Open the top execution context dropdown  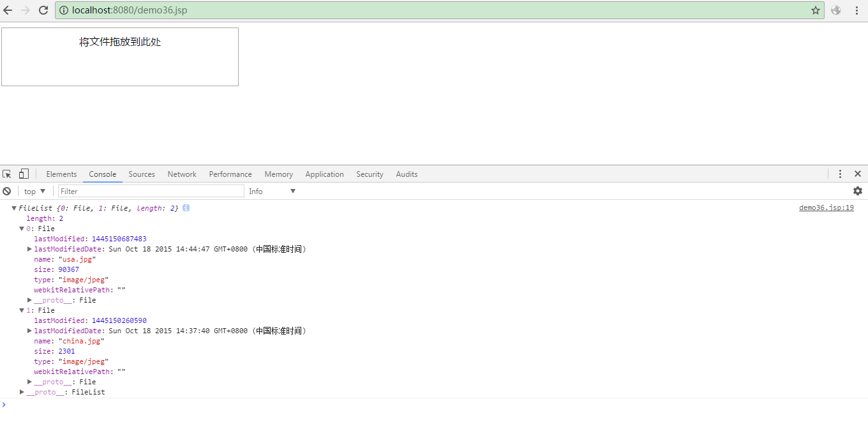pyautogui.click(x=34, y=192)
